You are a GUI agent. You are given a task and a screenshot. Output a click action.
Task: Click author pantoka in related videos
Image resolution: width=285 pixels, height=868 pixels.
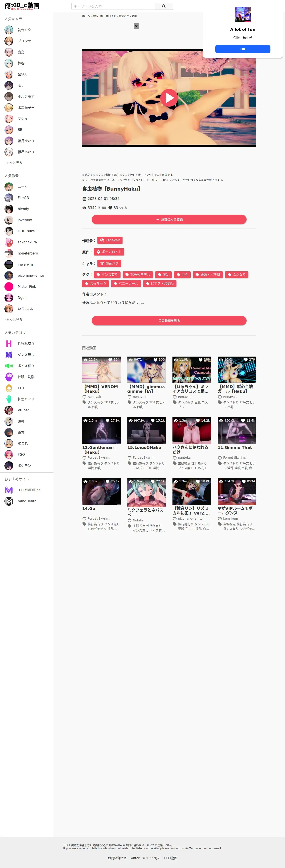pyautogui.click(x=184, y=458)
